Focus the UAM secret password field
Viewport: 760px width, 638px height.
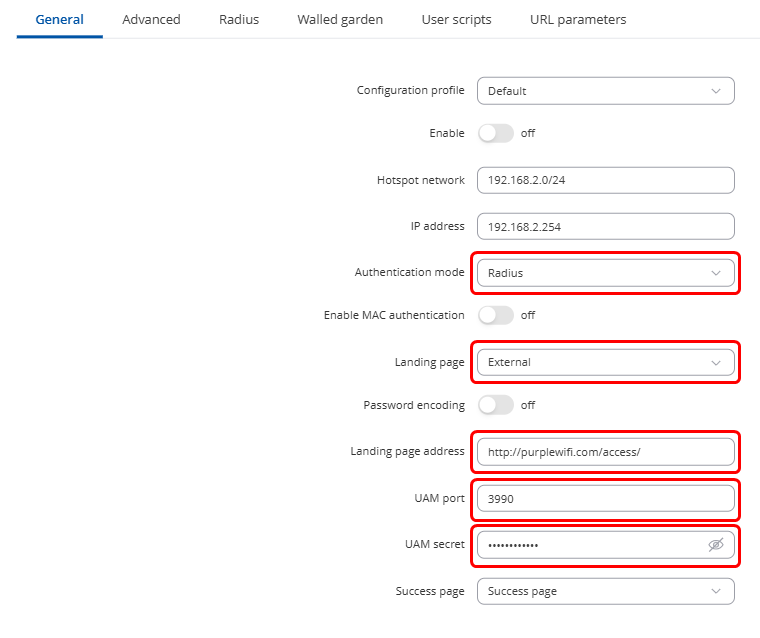590,545
